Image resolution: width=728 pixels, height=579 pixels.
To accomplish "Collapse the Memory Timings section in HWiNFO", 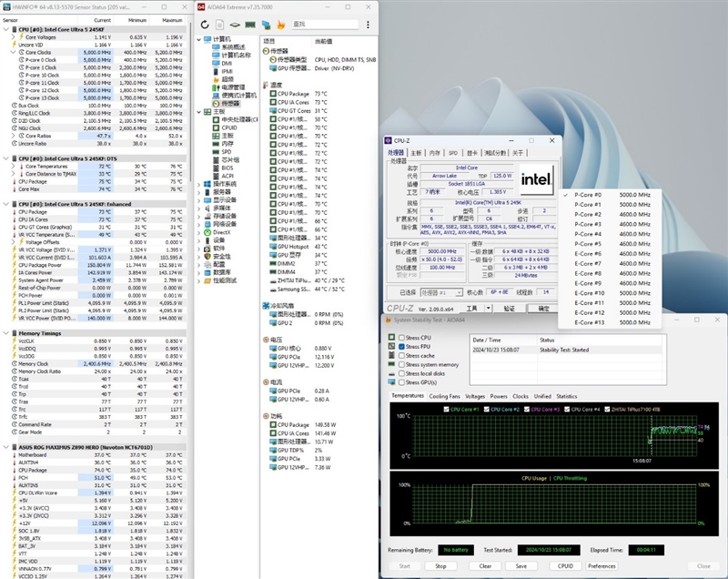I will [x=6, y=333].
